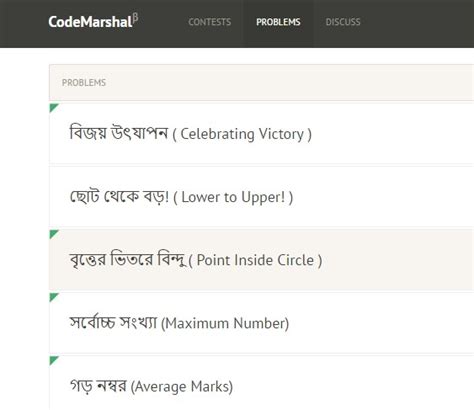
Task: Go to the DISCUSS page
Action: pos(343,22)
